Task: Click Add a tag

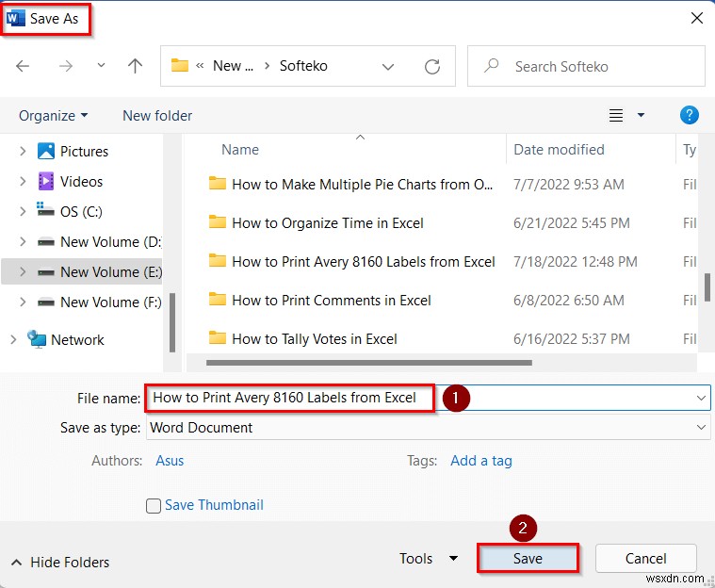Action: tap(481, 461)
